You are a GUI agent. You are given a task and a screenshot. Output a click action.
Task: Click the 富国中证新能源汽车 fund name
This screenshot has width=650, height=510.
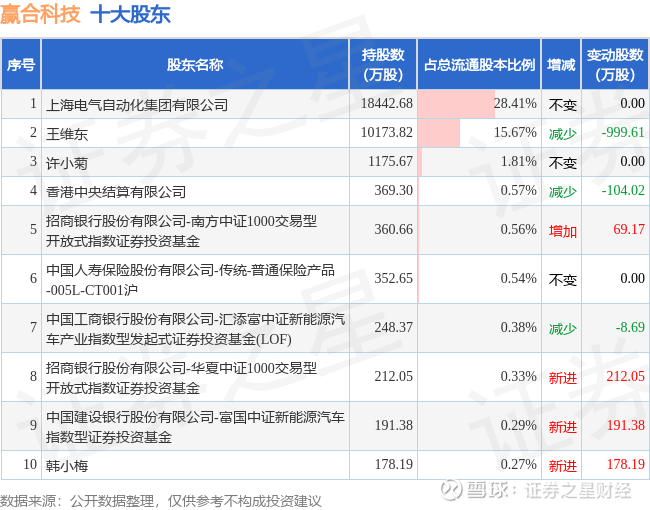[x=195, y=426]
